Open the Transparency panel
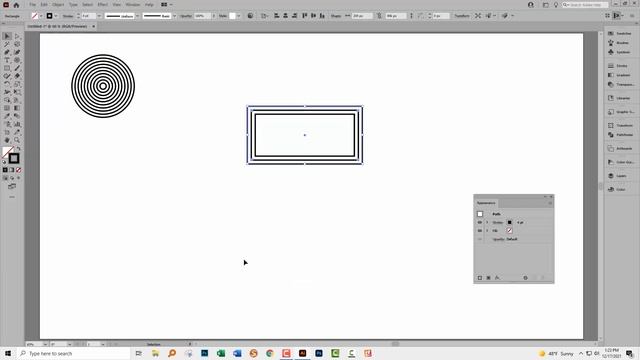640x360 pixels. (620, 84)
